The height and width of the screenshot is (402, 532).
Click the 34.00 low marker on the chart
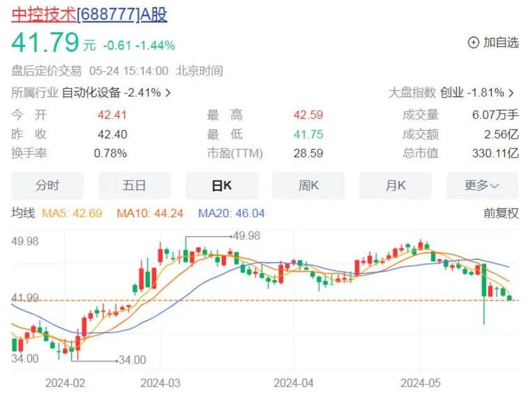point(132,360)
